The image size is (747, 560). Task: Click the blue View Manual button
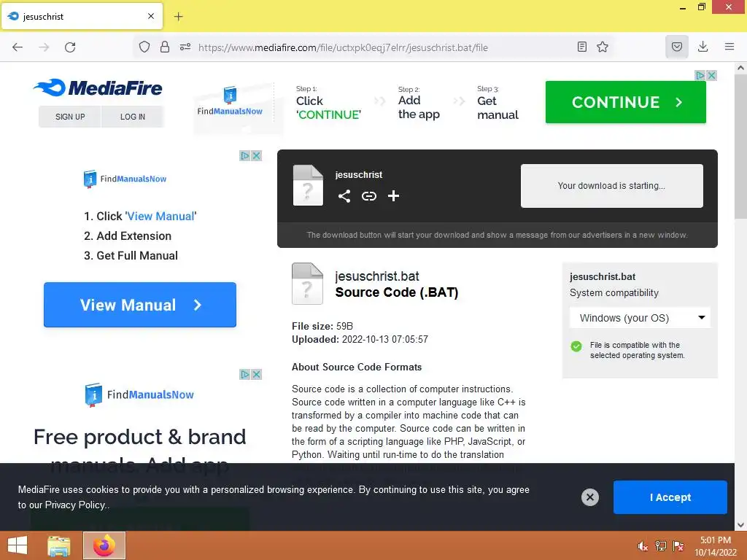140,305
